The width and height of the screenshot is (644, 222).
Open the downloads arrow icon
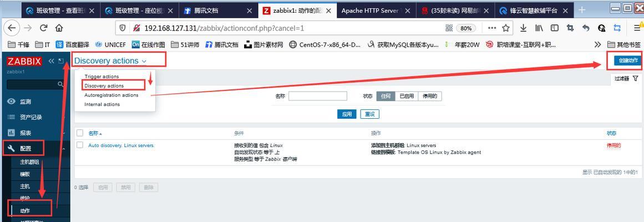click(x=523, y=28)
